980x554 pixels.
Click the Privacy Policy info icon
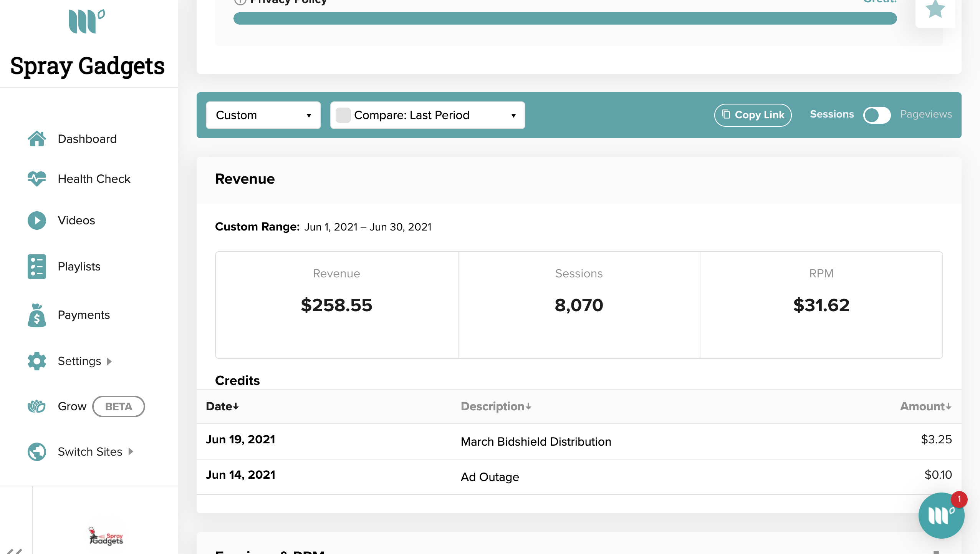240,2
